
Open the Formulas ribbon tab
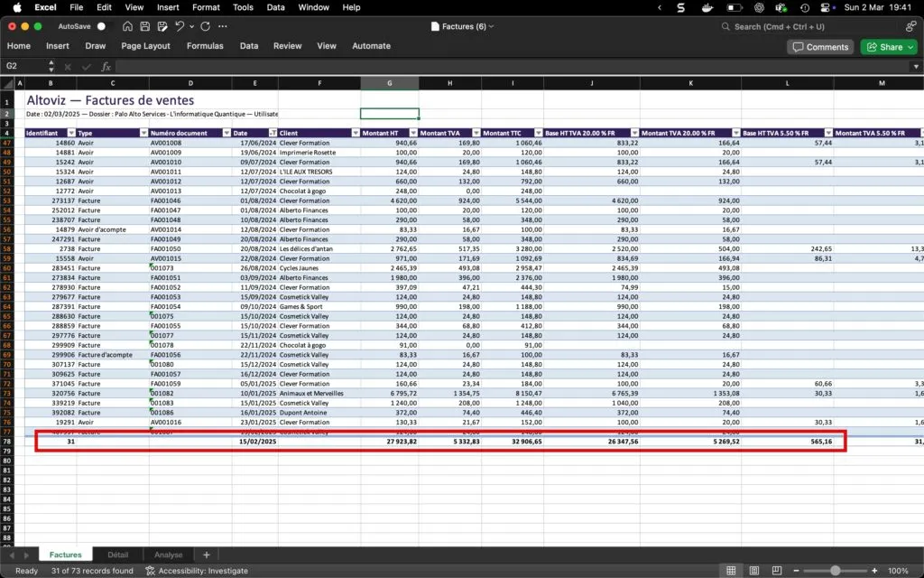(x=205, y=46)
